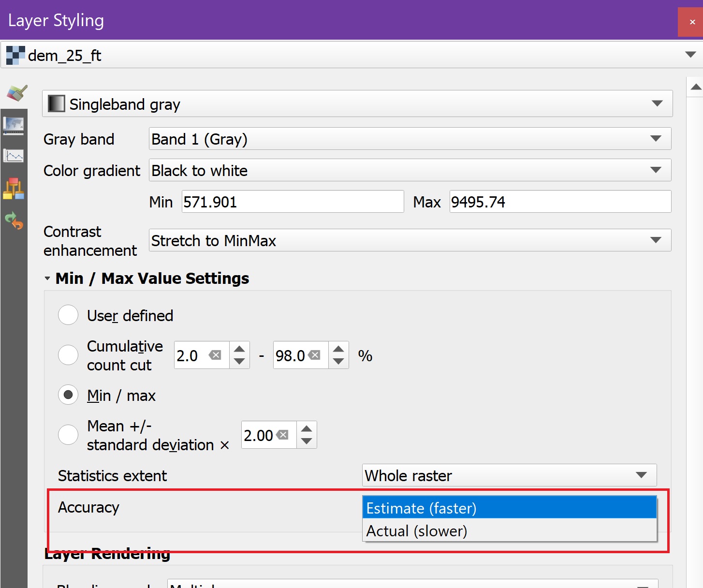Open the Color gradient dropdown
Screen dimensions: 703x588
pos(410,170)
